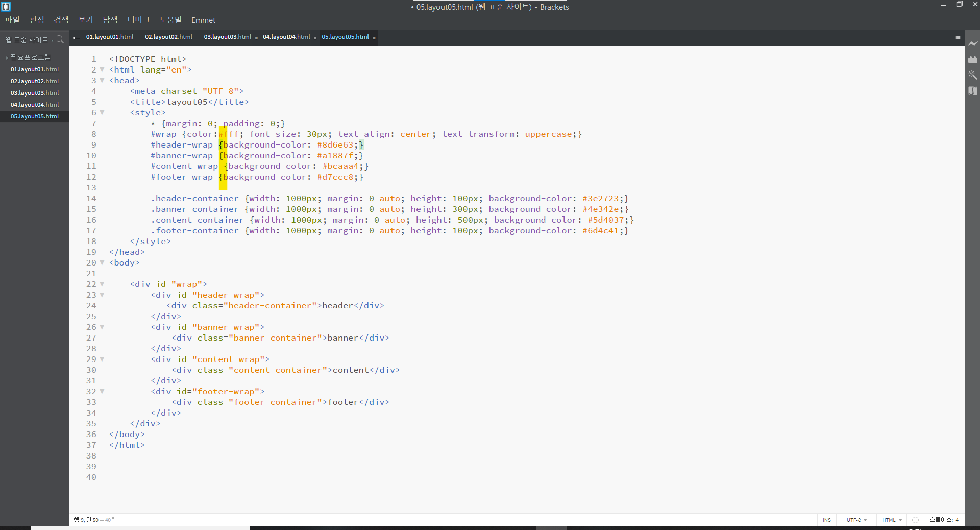980x530 pixels.
Task: Collapse the wrap div fold on line 22
Action: 102,284
